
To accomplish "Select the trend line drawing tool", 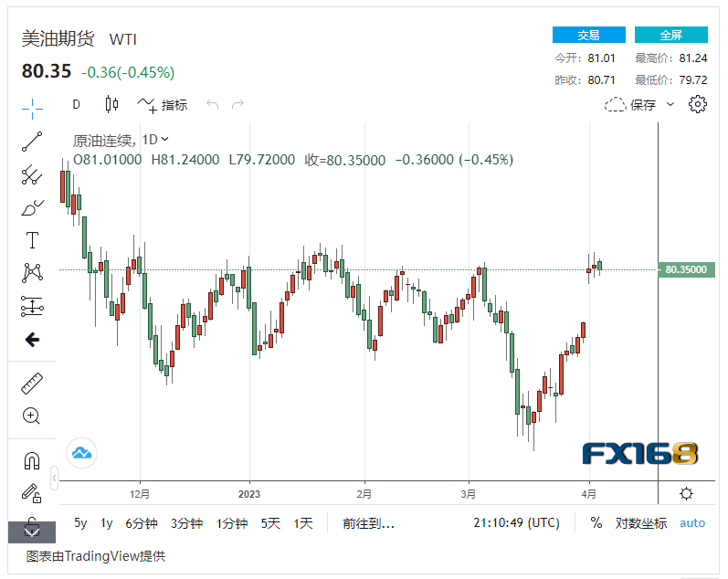I will click(x=32, y=142).
